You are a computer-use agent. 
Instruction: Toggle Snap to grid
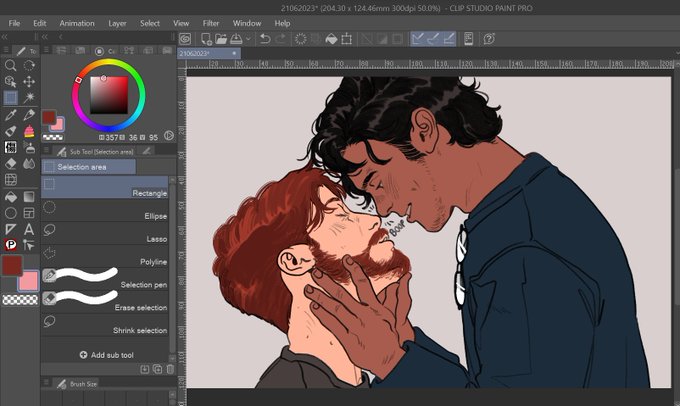click(x=449, y=39)
